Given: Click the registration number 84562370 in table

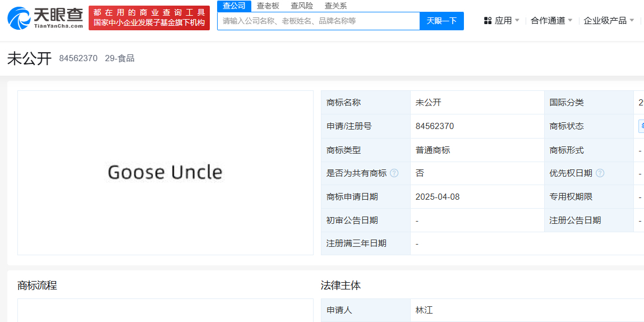Looking at the screenshot, I should (434, 126).
